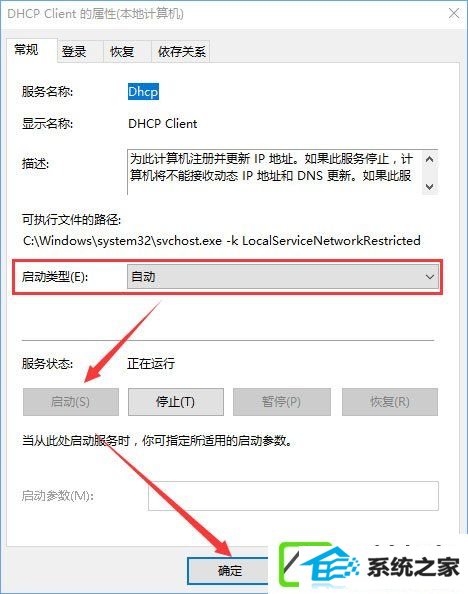Click description box scroll down arrow

click(x=429, y=186)
